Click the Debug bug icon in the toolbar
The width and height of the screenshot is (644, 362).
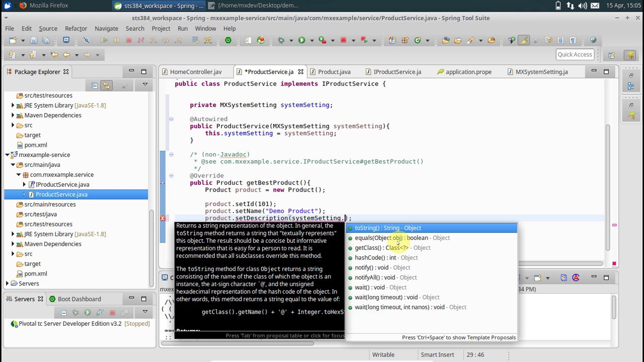tap(281, 40)
